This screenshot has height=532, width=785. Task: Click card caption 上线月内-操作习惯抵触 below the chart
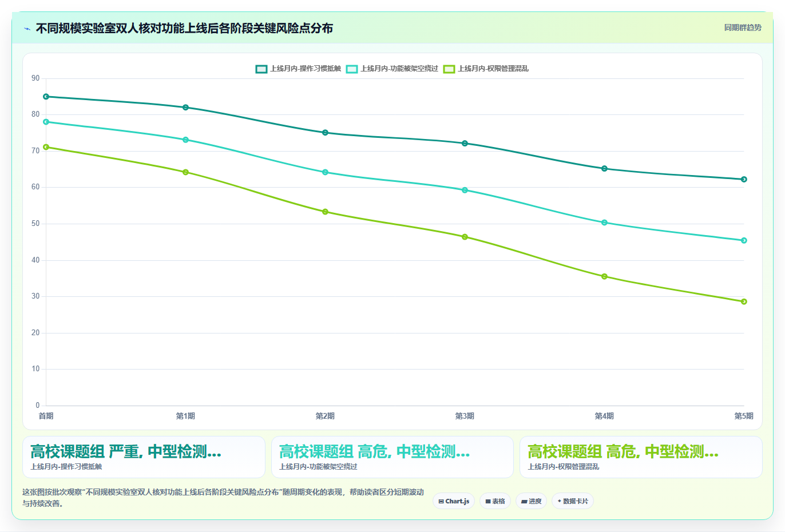click(66, 467)
